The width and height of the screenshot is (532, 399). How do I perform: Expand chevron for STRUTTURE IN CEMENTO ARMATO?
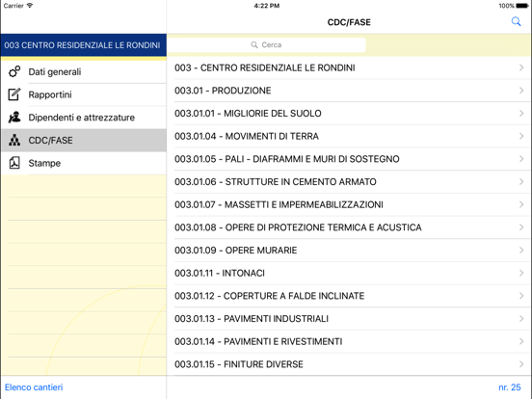[x=521, y=181]
